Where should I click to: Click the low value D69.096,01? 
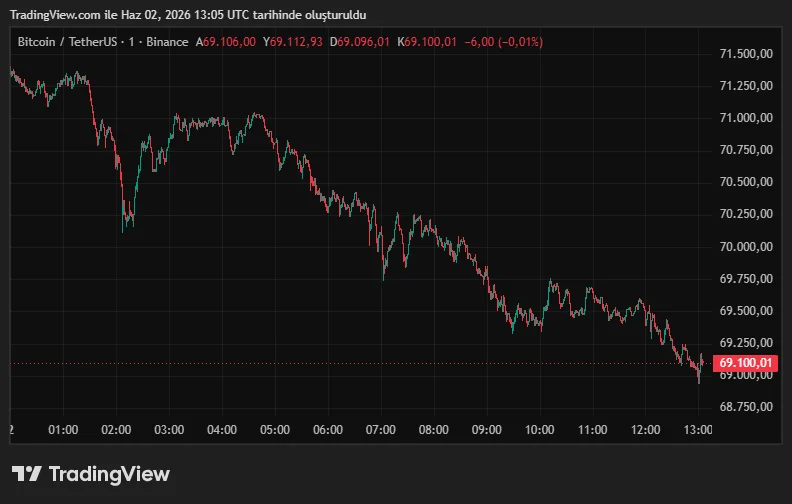pos(360,42)
